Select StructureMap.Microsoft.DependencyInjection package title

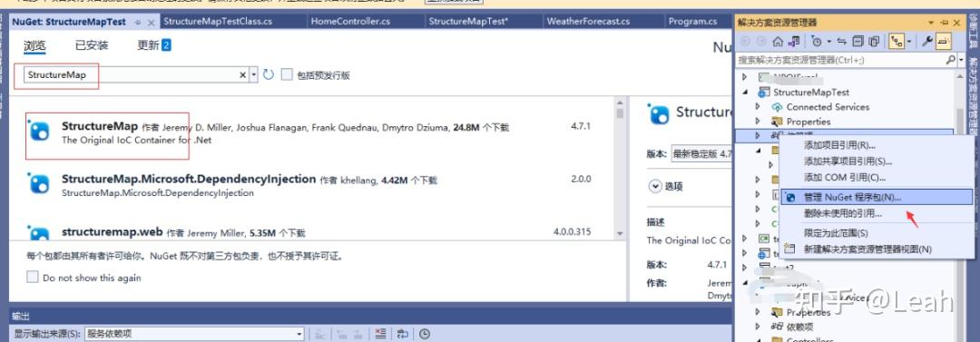coord(189,179)
